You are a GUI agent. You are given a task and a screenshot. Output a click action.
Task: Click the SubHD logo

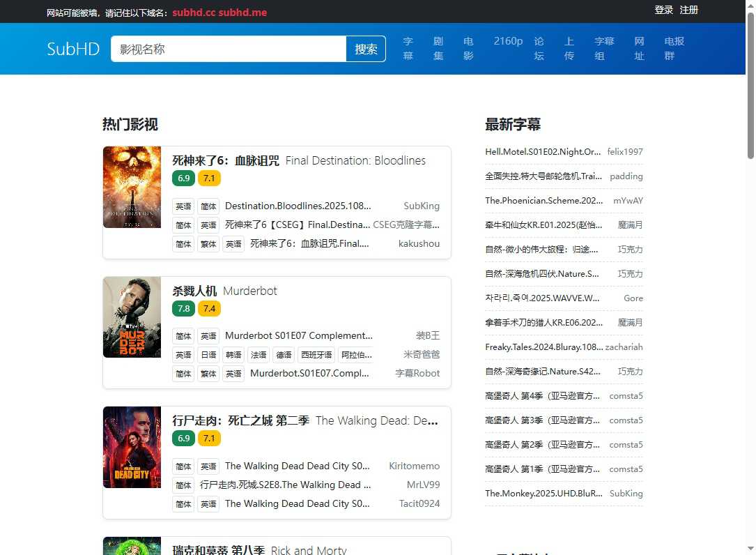(73, 49)
